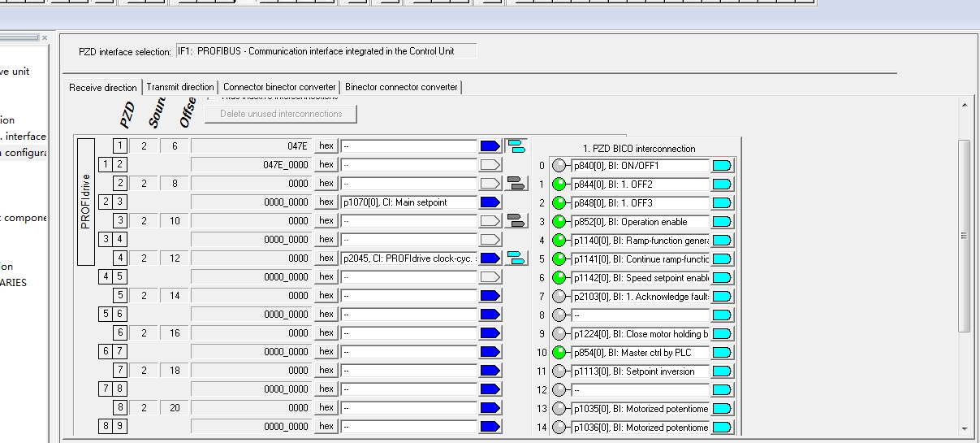Click the p840[0] ON/OFF1 bit field
The height and width of the screenshot is (443, 980).
(x=641, y=166)
